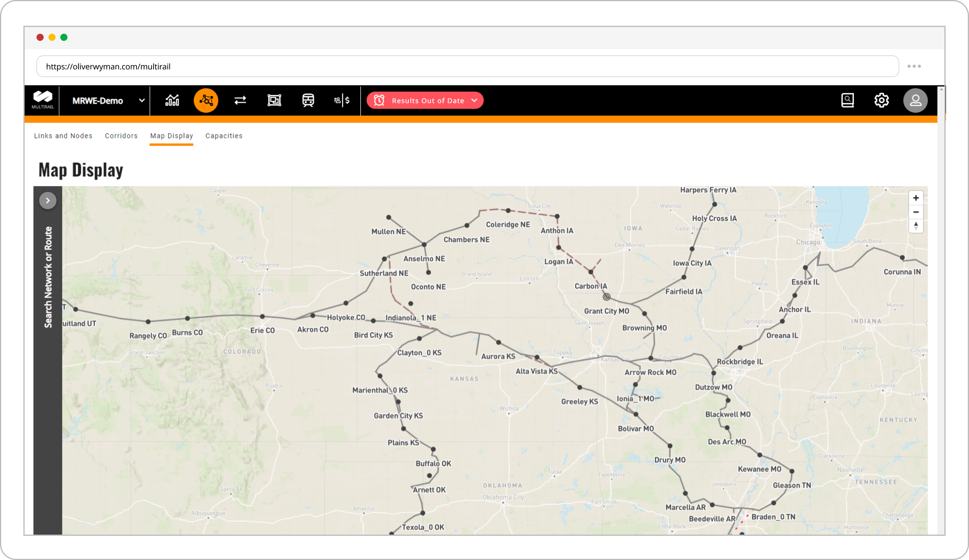The width and height of the screenshot is (969, 560).
Task: Open the analytics chart icon
Action: pyautogui.click(x=172, y=100)
